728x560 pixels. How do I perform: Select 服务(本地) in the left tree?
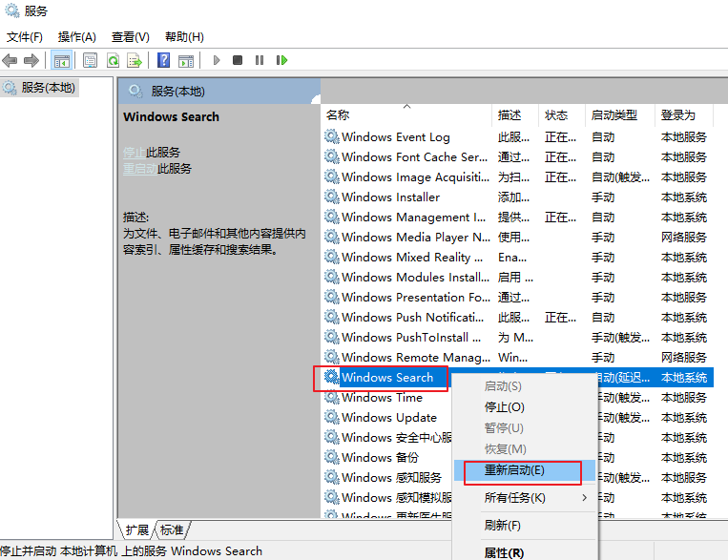pos(48,88)
